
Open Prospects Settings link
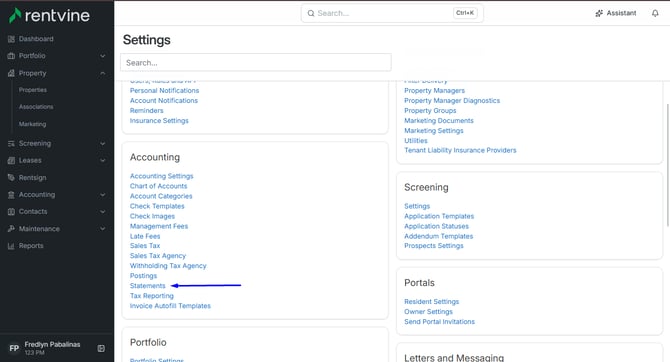click(x=434, y=246)
